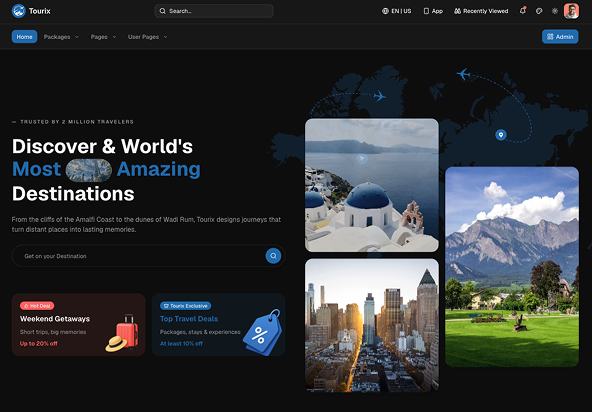Screen dimensions: 592x412
Task: Click the Tourix Exclusive badge
Action: click(185, 306)
